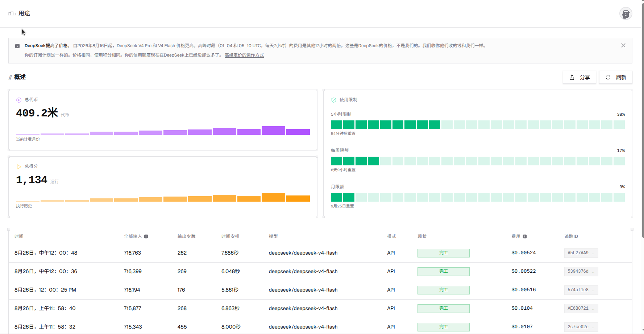Viewport: 644px width, 334px height.
Task: Click the 时间 column header
Action: [19, 236]
